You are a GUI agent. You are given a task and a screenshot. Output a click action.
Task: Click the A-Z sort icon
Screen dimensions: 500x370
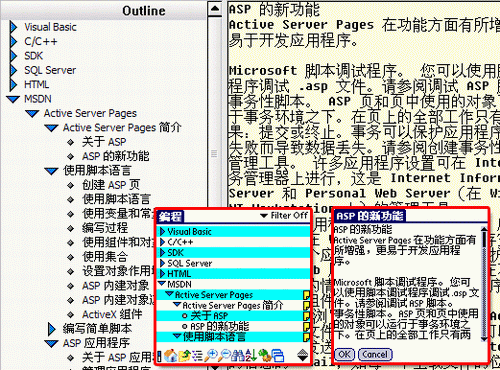(x=251, y=356)
